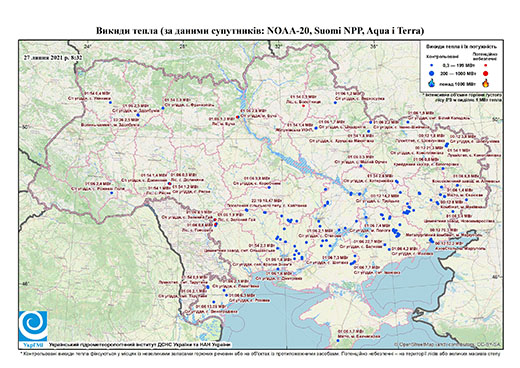Click the red marker northeast of Kyiv reservoir
The width and height of the screenshot is (520, 368).
pyautogui.click(x=303, y=106)
